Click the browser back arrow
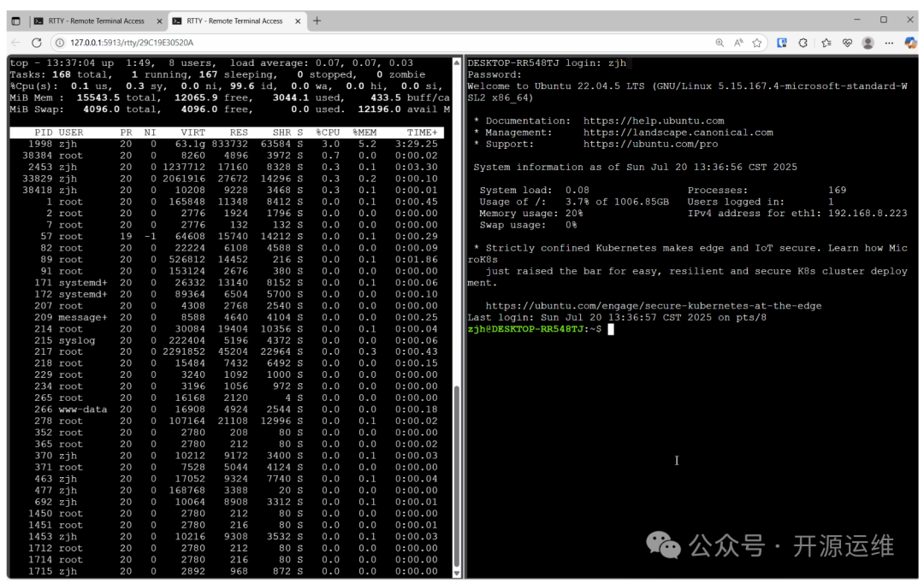Viewport: 924px width, 583px height. pos(15,43)
